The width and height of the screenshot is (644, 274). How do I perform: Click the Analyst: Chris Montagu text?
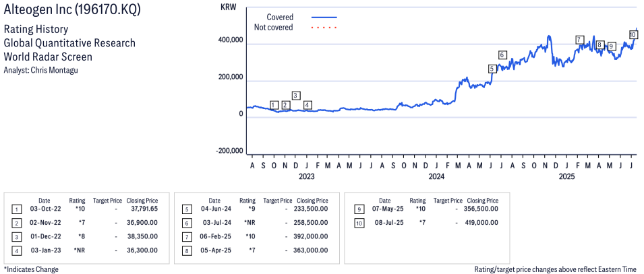click(x=40, y=70)
